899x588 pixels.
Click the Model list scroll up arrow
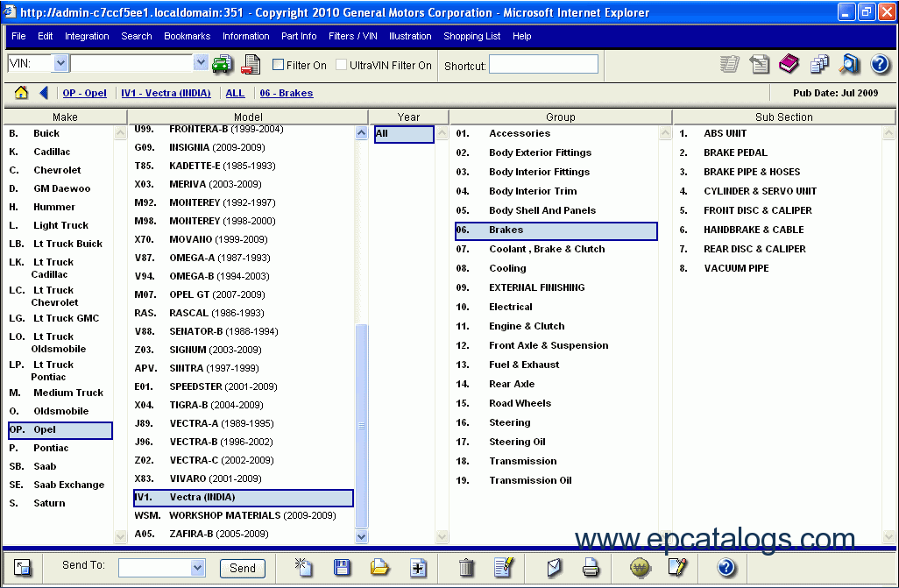[x=361, y=133]
